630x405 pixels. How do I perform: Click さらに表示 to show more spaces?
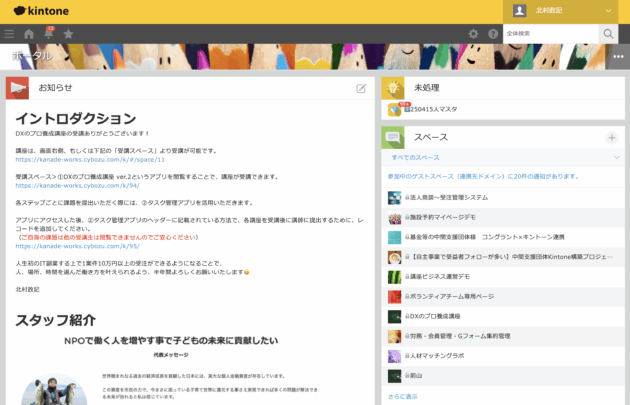(x=404, y=396)
